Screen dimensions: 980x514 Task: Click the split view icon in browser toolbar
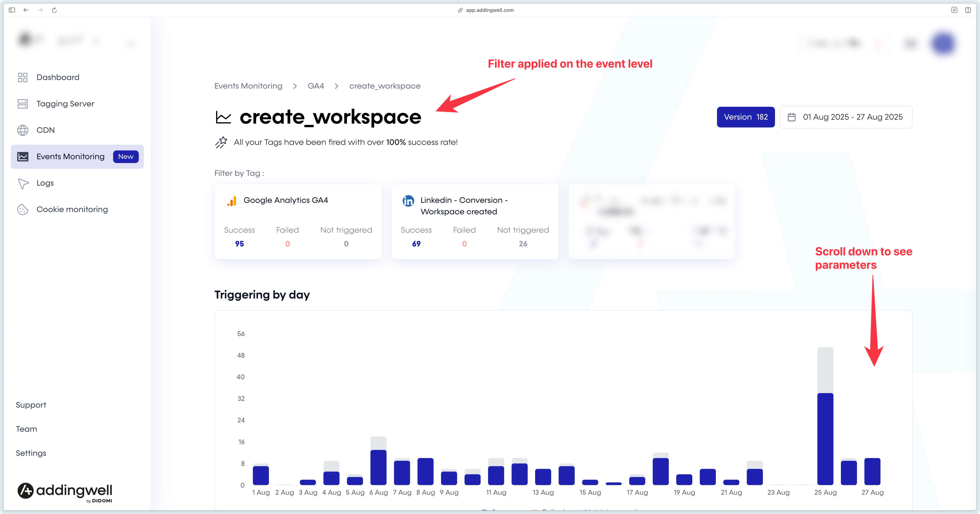coord(968,10)
